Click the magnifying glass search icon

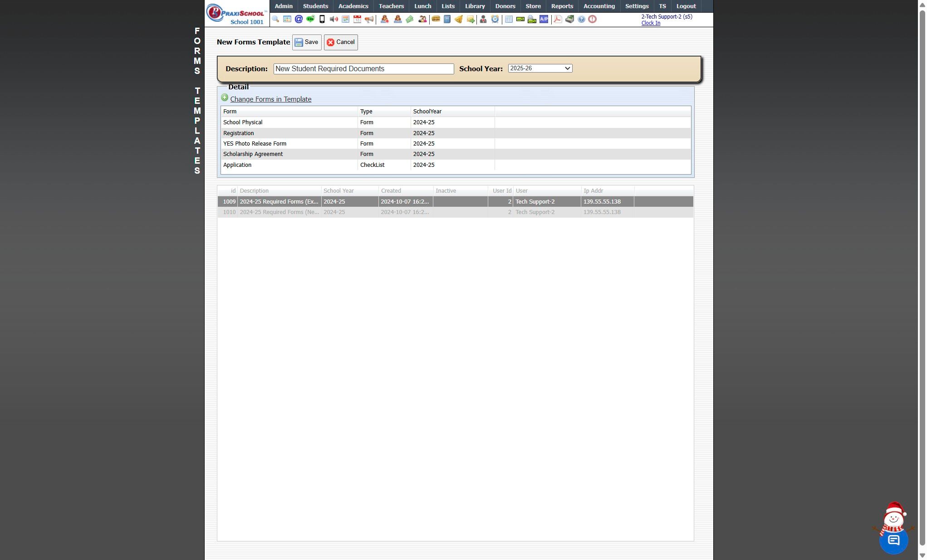click(275, 19)
